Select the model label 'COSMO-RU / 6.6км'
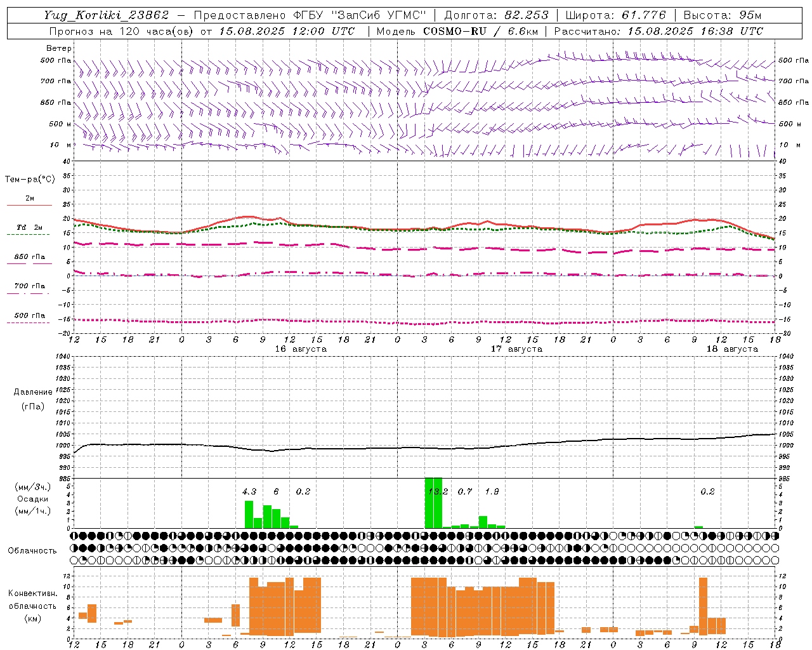Image resolution: width=812 pixels, height=650 pixels. click(481, 31)
